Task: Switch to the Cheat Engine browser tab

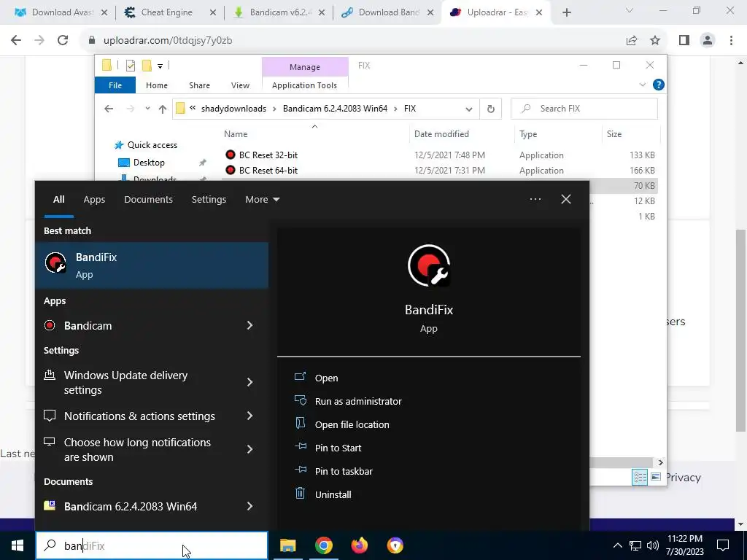Action: pyautogui.click(x=169, y=12)
